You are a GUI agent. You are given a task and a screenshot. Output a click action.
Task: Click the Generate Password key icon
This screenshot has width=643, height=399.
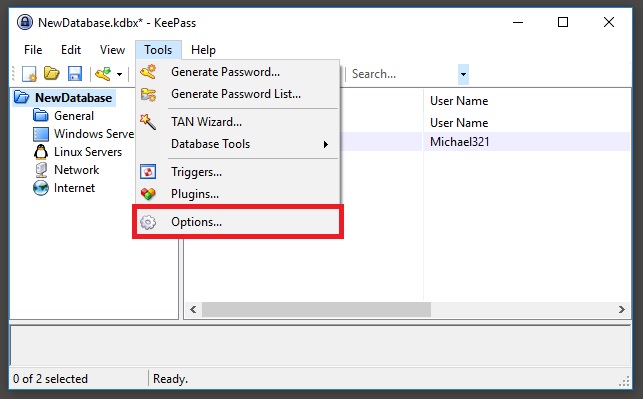tap(148, 72)
